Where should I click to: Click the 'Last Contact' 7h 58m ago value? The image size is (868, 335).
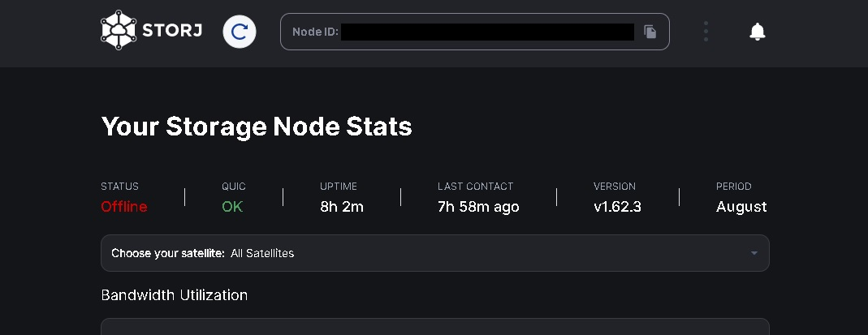point(478,207)
